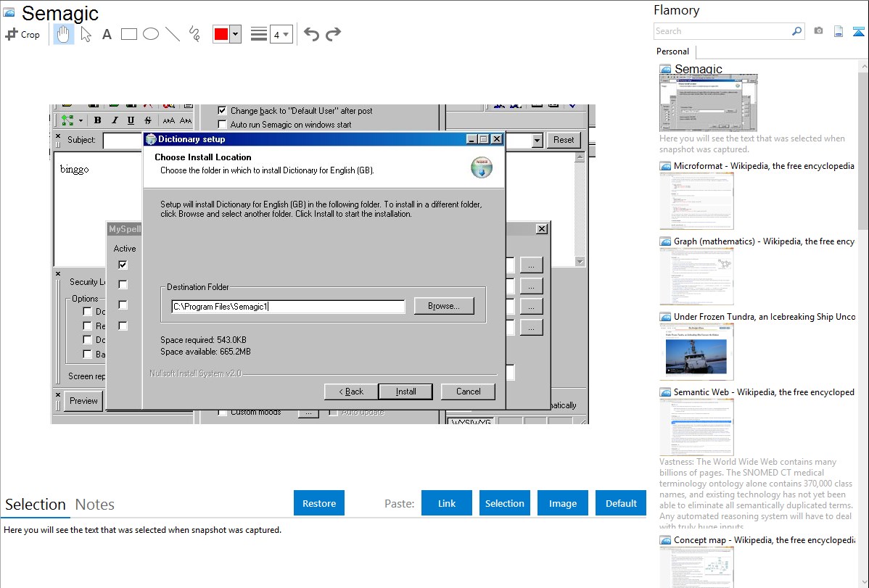
Task: Uncheck the ticked Active checkbox in MySpell
Action: [x=123, y=265]
